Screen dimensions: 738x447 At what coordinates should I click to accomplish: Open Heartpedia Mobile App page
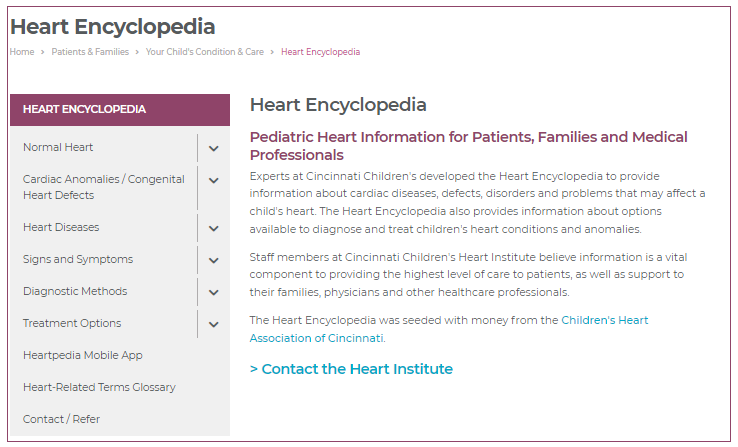point(83,356)
